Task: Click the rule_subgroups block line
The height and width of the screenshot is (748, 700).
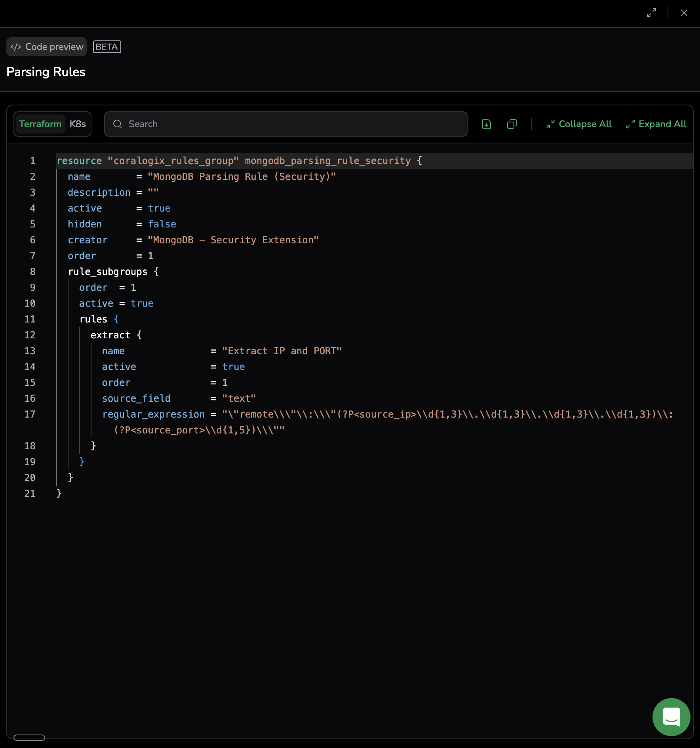Action: 113,272
